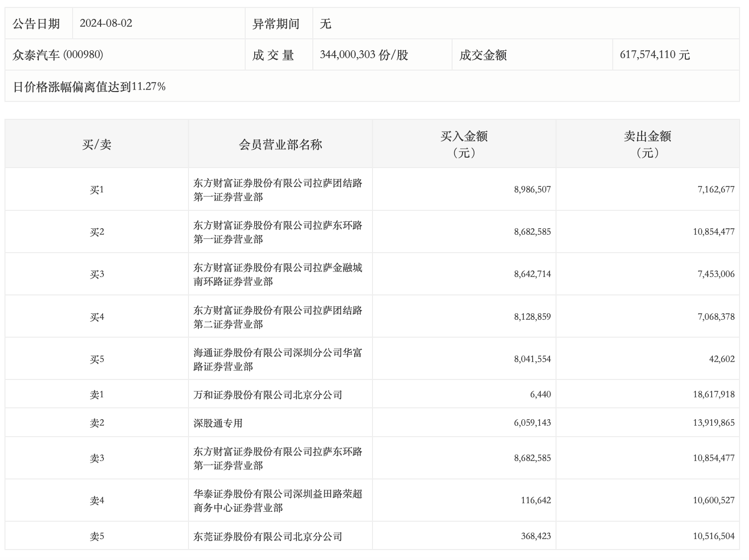749x560 pixels.
Task: Click 万和证券股份有限公司北京分公司
Action: (268, 395)
